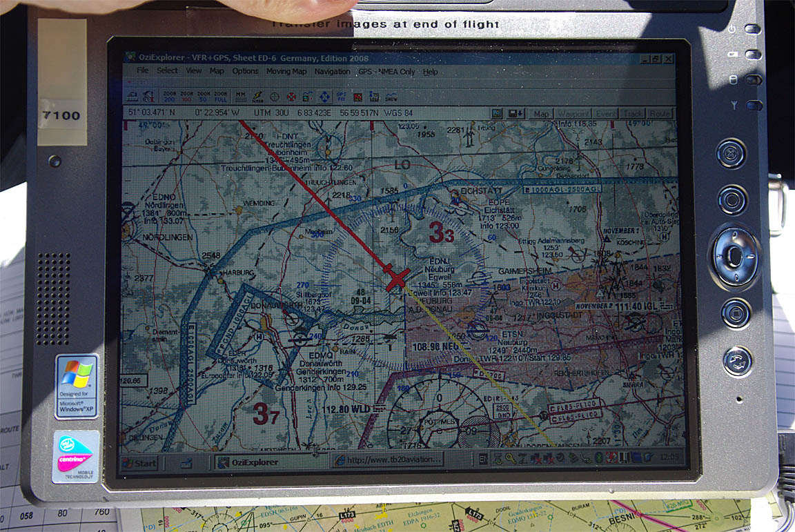Click the MM moving map toolbar icon
Screen dimensions: 795x532
pos(241,97)
